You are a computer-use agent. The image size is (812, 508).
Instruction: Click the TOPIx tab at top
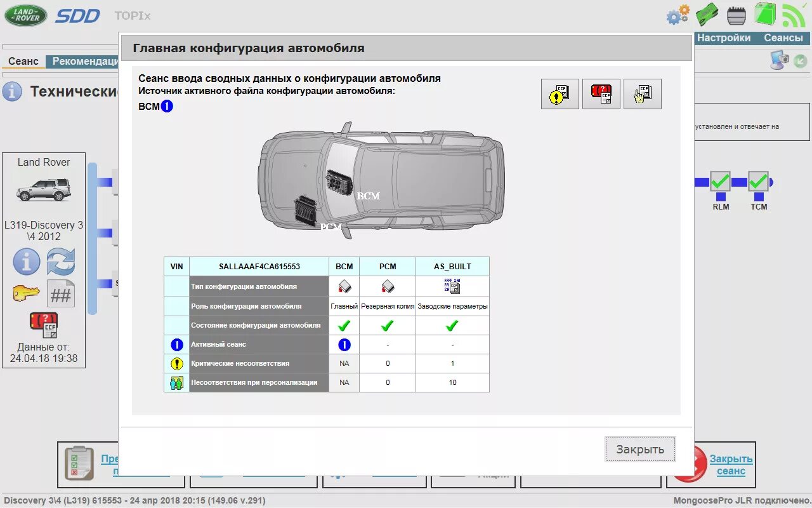click(133, 16)
